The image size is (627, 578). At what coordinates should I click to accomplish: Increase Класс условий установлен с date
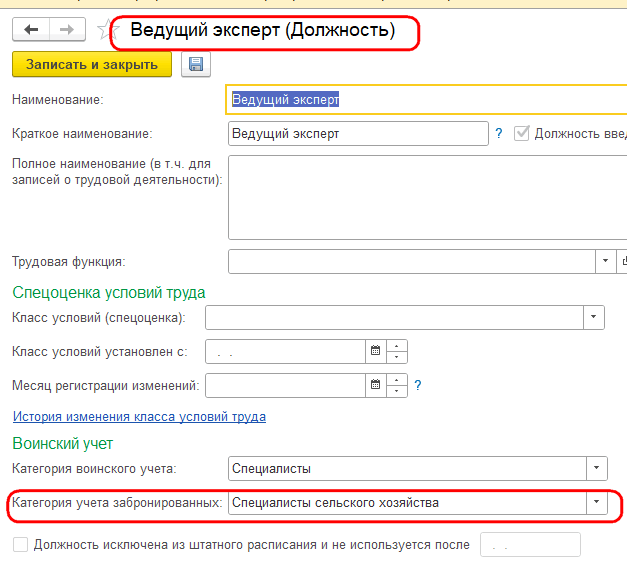(397, 346)
